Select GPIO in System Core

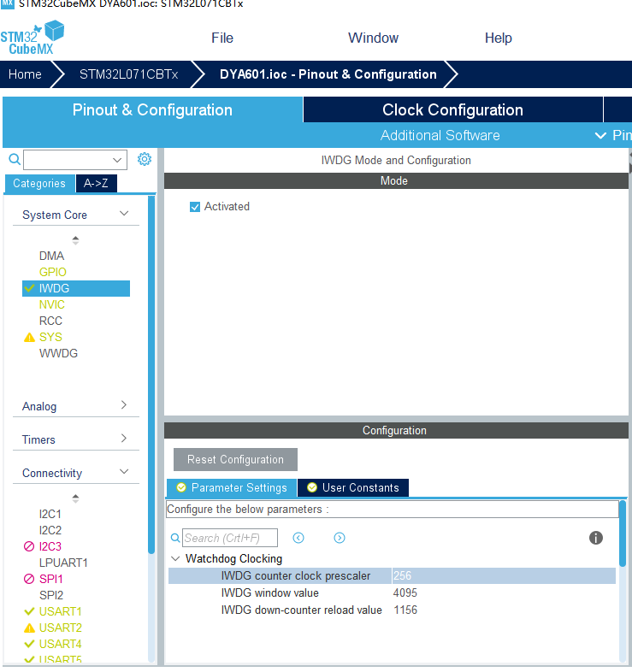tap(53, 272)
